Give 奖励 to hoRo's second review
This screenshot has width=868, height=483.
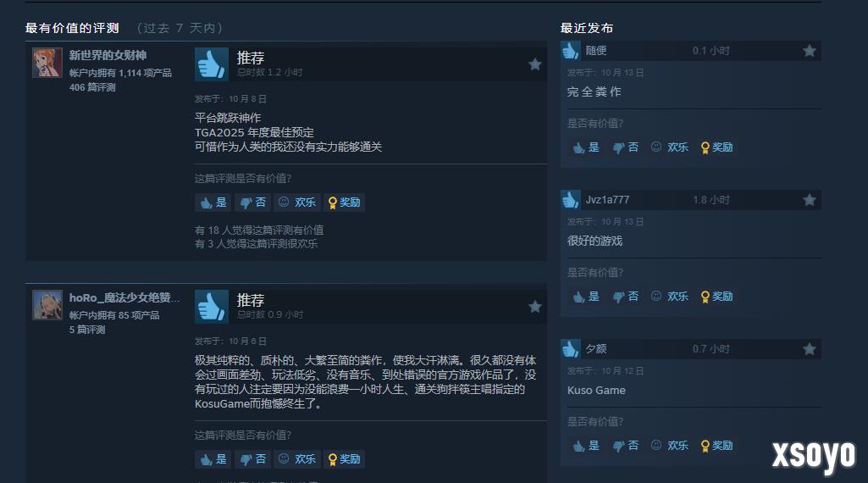pyautogui.click(x=344, y=459)
